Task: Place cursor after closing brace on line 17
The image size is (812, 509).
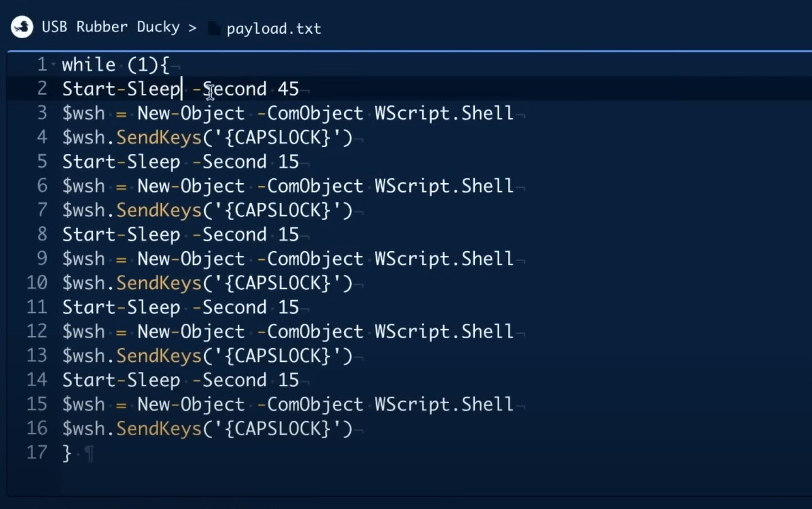Action: coord(72,453)
